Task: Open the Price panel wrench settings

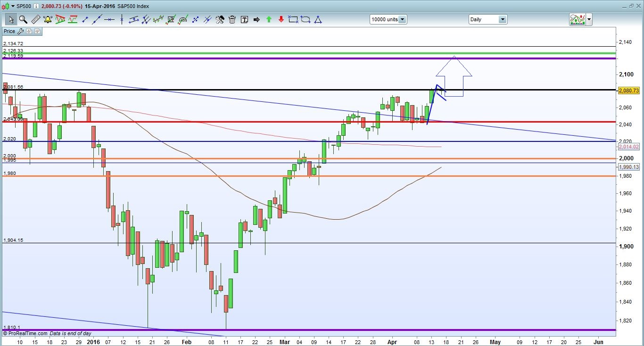Action: [20, 32]
